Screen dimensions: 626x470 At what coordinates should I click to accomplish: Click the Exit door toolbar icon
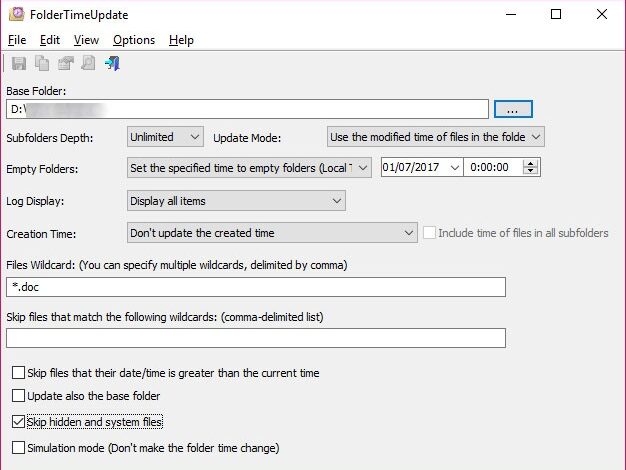coord(112,63)
